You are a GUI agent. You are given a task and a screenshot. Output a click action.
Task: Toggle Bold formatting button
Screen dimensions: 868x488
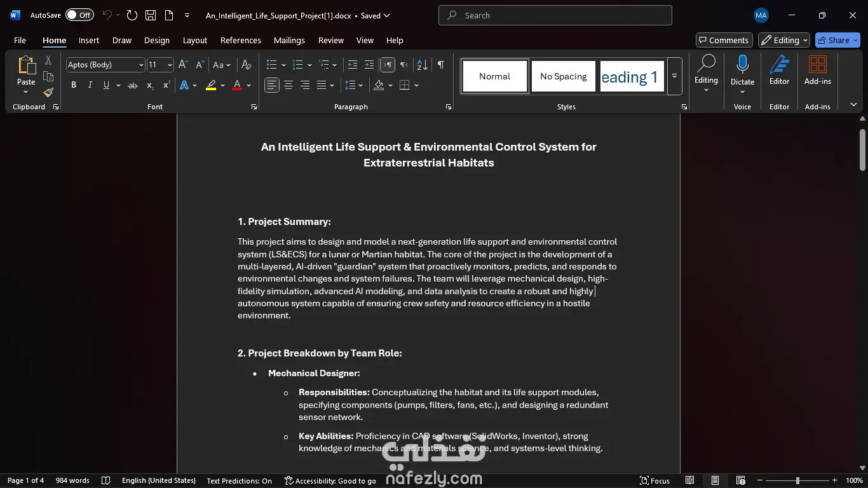point(74,85)
